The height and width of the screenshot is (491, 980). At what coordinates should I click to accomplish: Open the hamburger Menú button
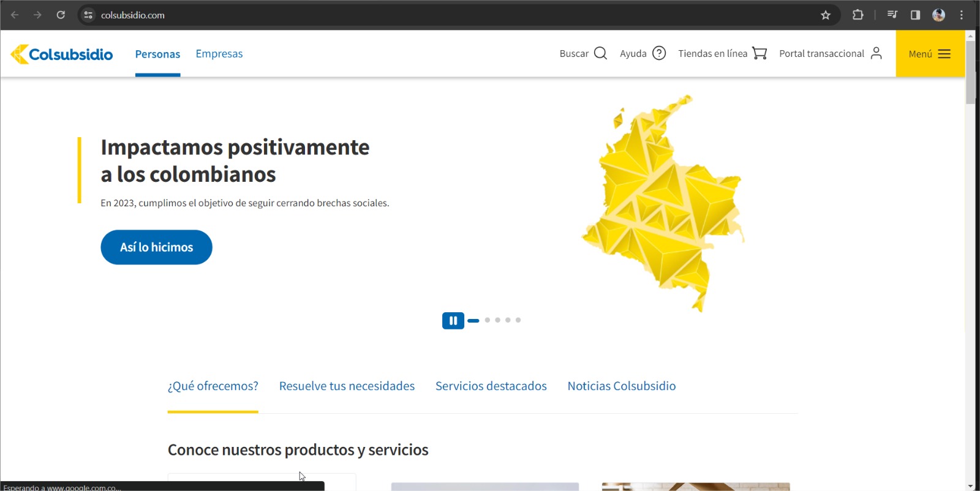pyautogui.click(x=930, y=54)
